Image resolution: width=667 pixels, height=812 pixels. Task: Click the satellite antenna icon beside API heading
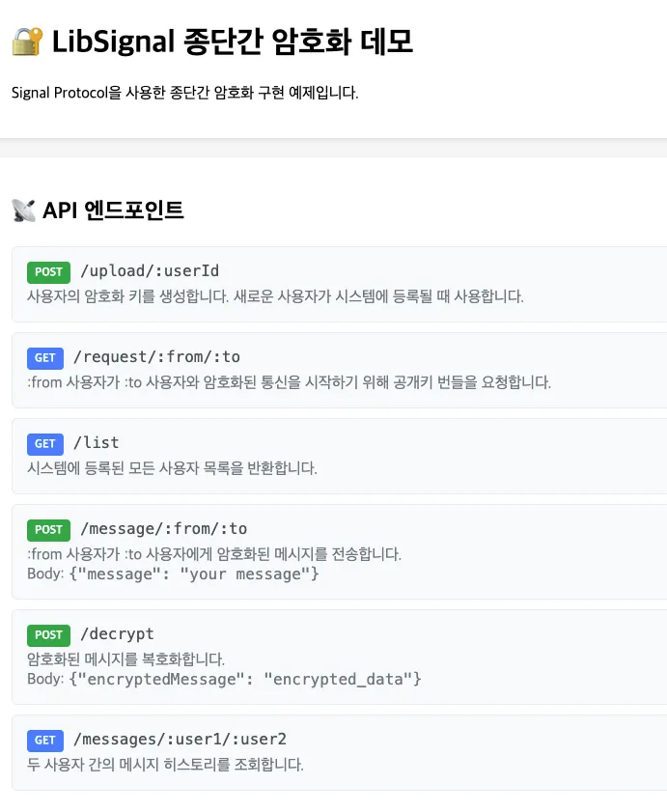pos(24,210)
